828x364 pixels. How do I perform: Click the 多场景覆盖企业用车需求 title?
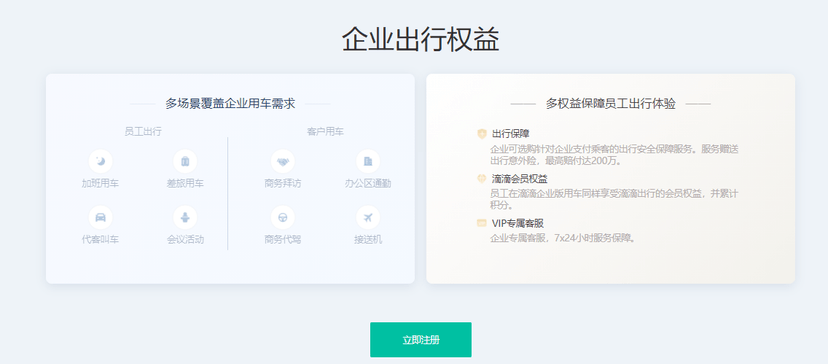(x=230, y=104)
